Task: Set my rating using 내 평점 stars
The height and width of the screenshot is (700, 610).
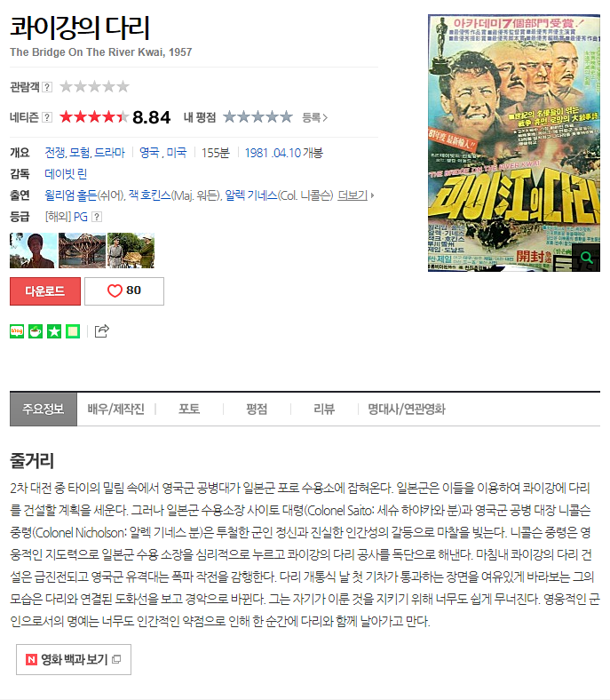Action: click(x=257, y=117)
